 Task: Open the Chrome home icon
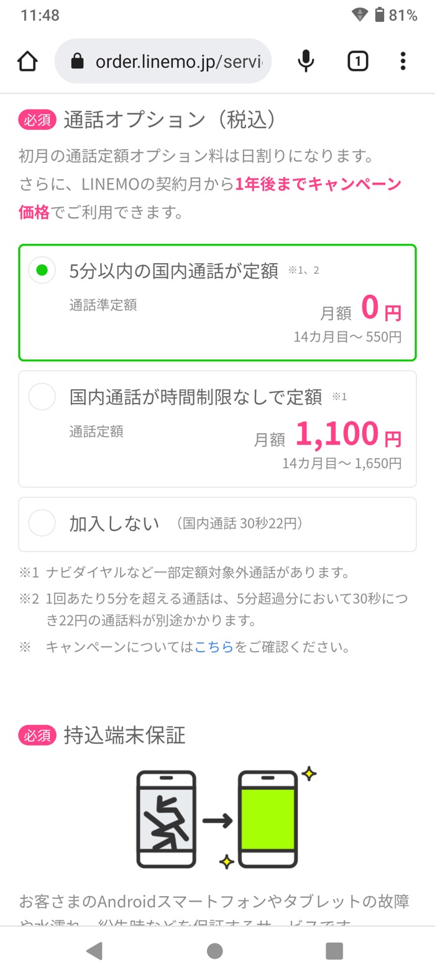point(27,60)
